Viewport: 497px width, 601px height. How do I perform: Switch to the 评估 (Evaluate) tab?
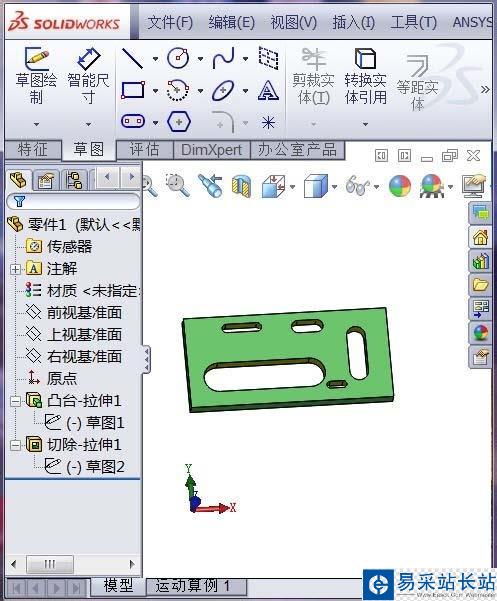click(x=144, y=149)
